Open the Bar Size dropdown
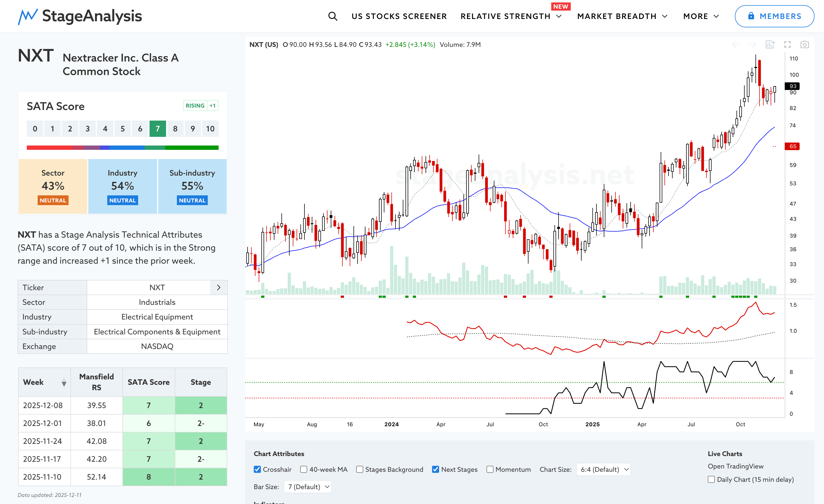The width and height of the screenshot is (824, 504). pyautogui.click(x=308, y=487)
